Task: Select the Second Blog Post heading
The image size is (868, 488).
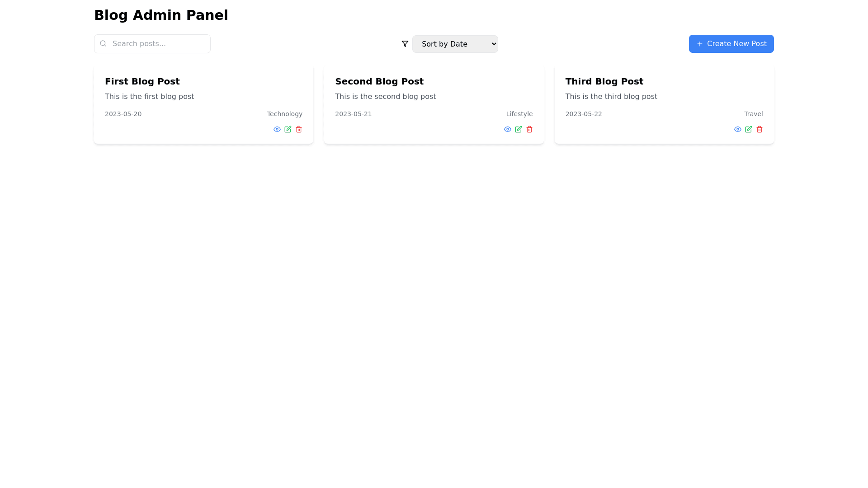Action: tap(379, 81)
